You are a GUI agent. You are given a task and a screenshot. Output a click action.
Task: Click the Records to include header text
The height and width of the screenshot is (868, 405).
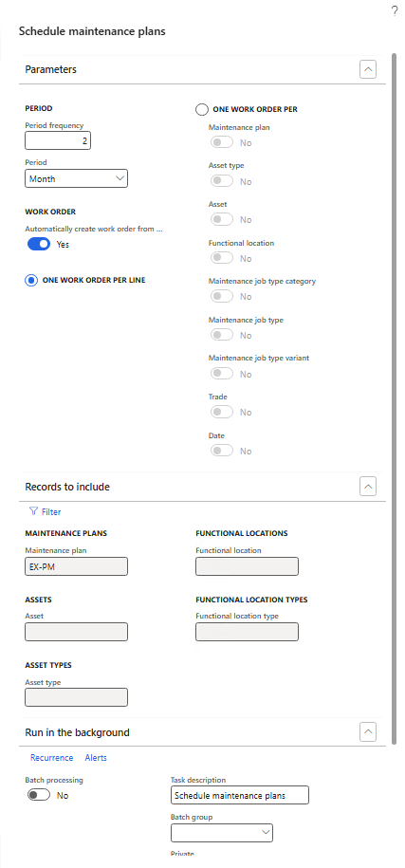pos(67,487)
